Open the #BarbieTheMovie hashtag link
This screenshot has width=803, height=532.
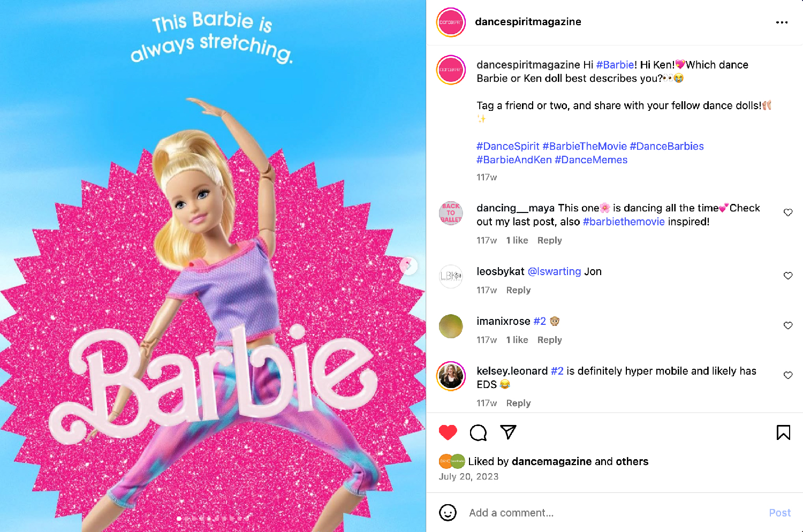585,146
